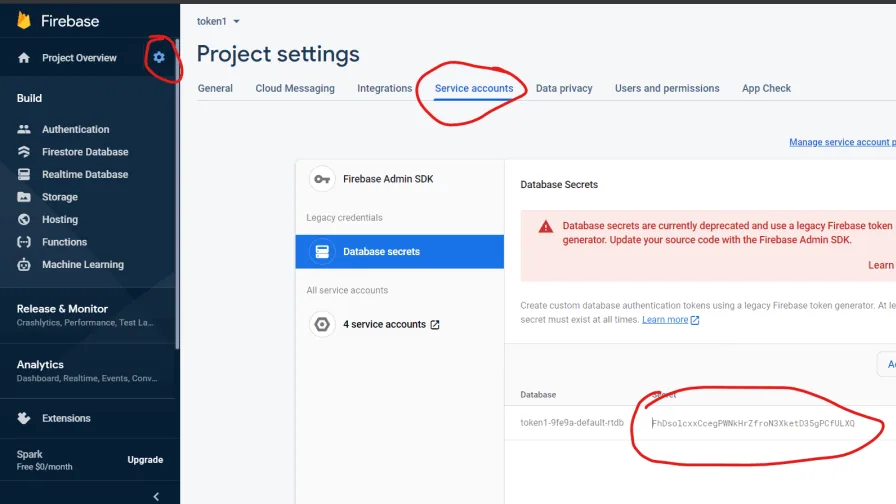Switch to the Cloud Messaging tab
This screenshot has height=504, width=896.
pos(295,89)
